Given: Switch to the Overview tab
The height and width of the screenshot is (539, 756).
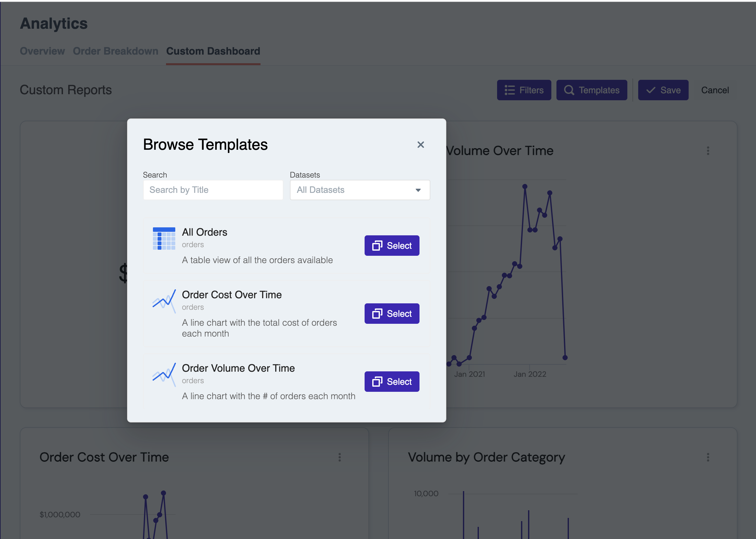Looking at the screenshot, I should click(42, 51).
